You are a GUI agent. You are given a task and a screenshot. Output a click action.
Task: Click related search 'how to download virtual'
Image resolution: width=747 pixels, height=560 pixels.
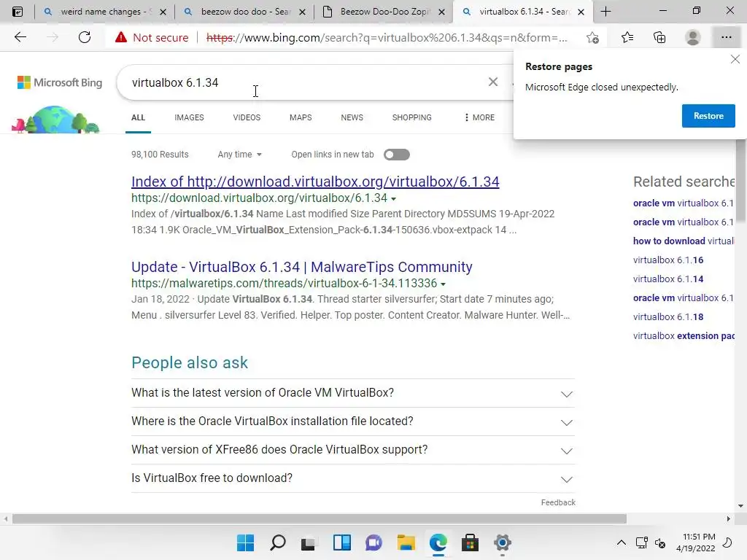coord(684,241)
